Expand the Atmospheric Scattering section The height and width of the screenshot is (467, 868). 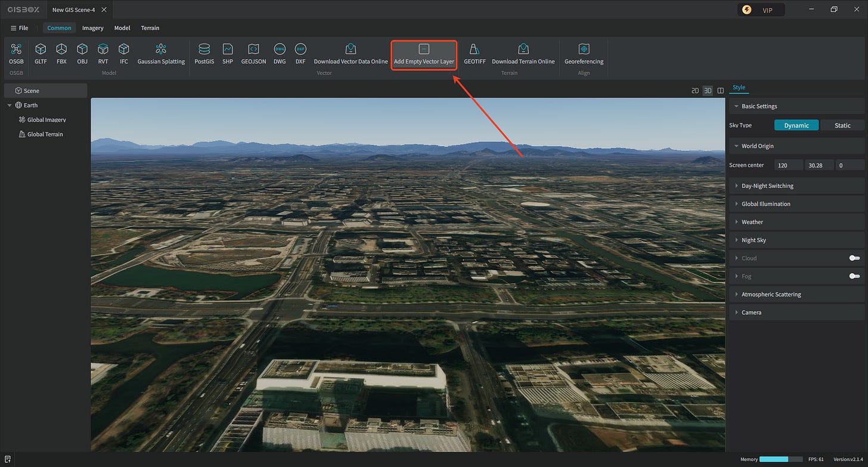796,295
